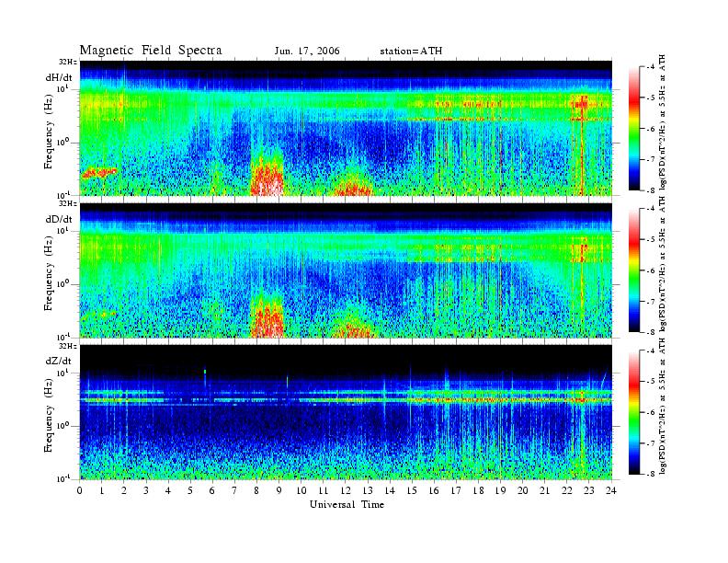The height and width of the screenshot is (563, 728).
Task: Click the "8" hour tick label
Action: pos(257,490)
